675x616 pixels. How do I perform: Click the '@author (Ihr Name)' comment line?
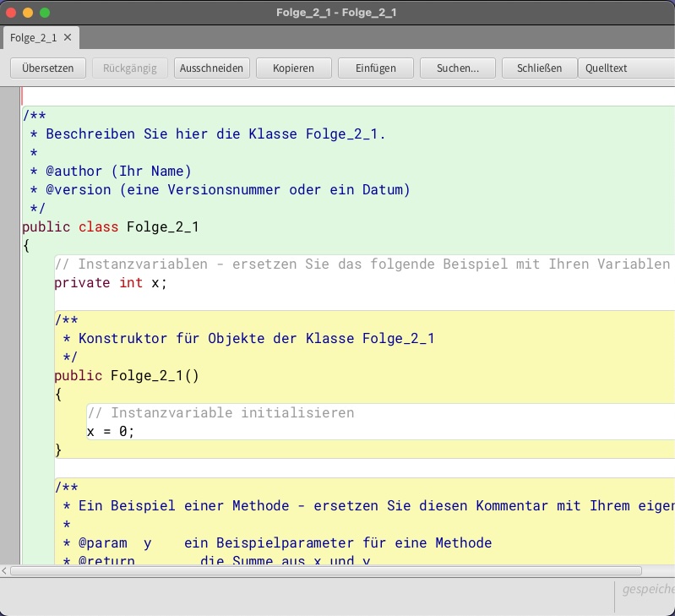coord(118,172)
